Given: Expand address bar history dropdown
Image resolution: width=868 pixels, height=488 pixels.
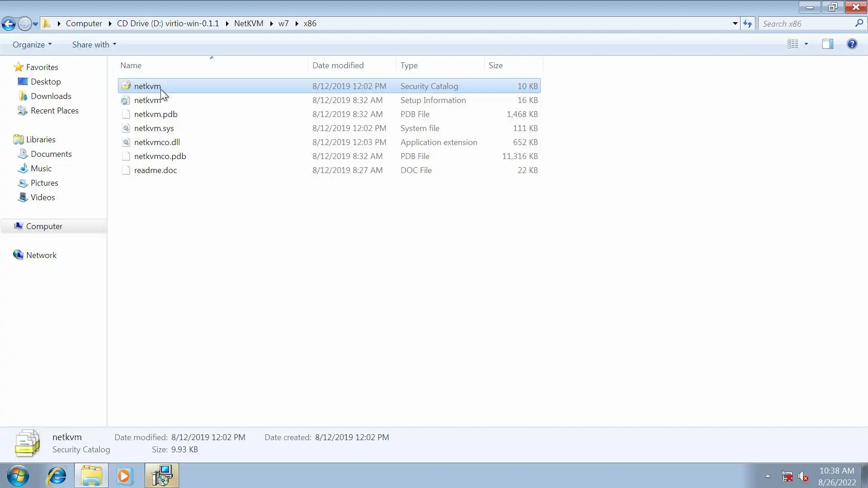Looking at the screenshot, I should point(735,23).
